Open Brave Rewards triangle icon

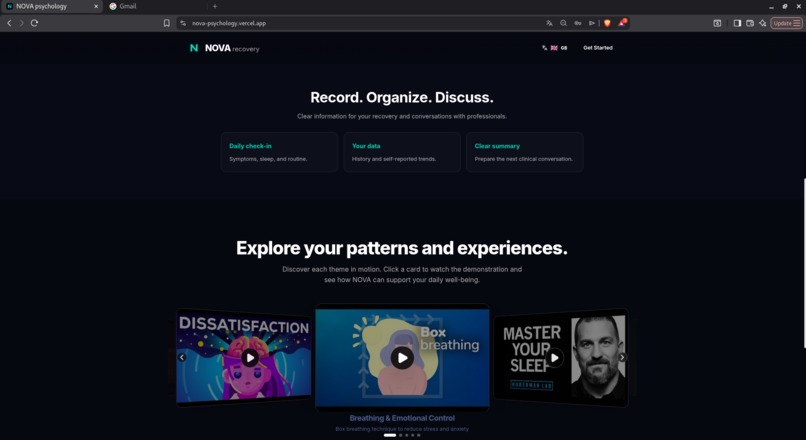tap(622, 23)
